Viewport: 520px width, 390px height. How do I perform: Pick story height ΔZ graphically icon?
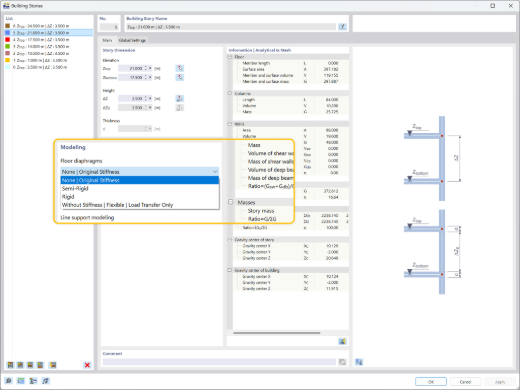pos(180,99)
